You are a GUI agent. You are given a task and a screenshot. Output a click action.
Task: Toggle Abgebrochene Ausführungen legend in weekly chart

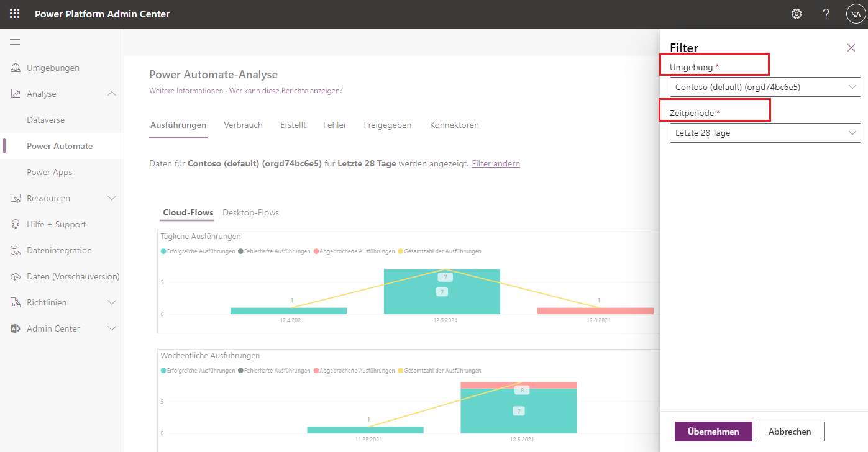pyautogui.click(x=354, y=371)
